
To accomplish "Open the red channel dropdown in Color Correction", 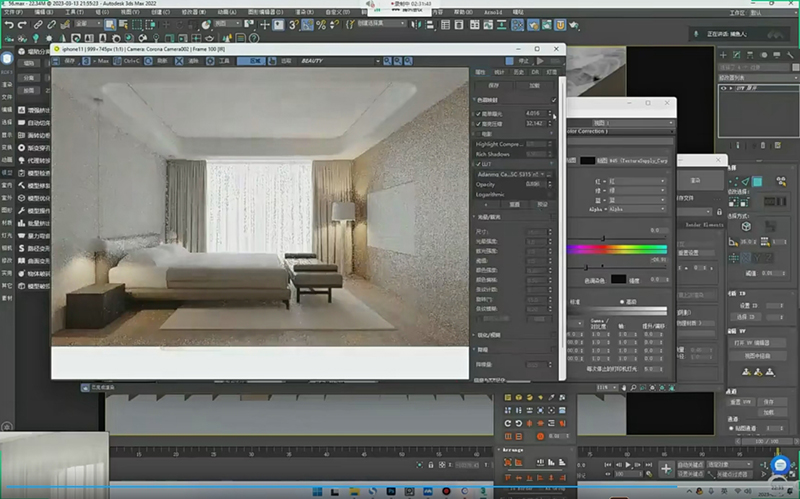I will tap(636, 181).
